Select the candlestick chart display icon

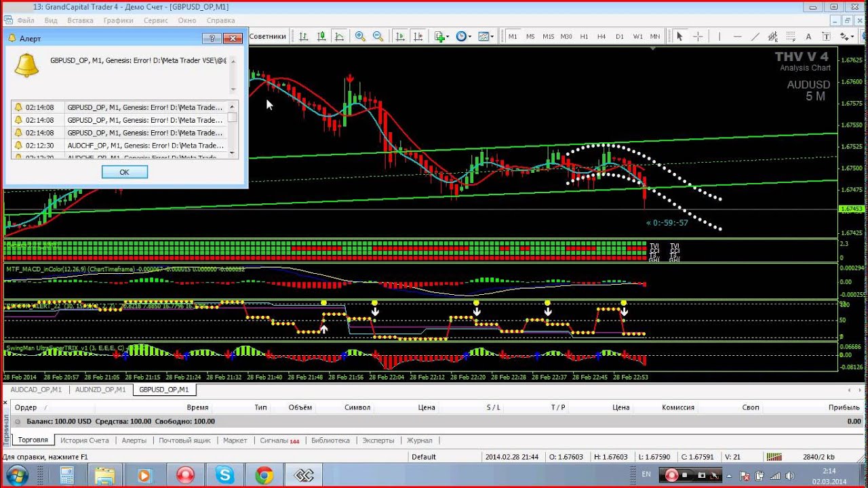tap(321, 37)
